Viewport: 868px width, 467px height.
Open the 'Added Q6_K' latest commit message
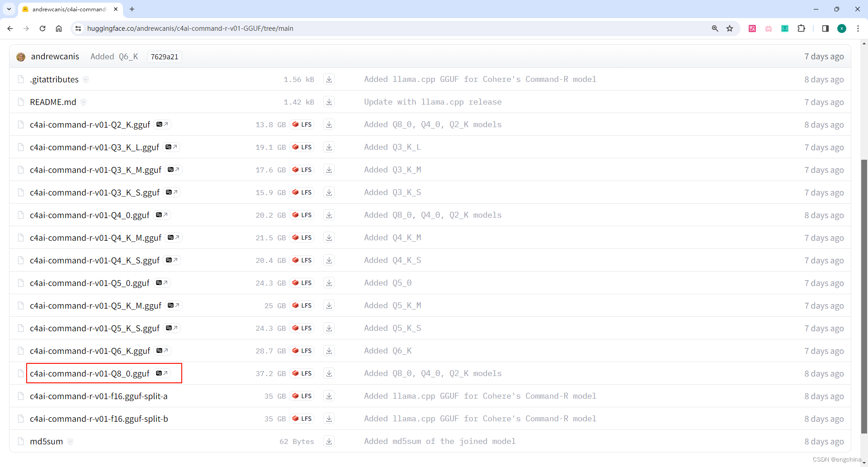click(x=114, y=57)
